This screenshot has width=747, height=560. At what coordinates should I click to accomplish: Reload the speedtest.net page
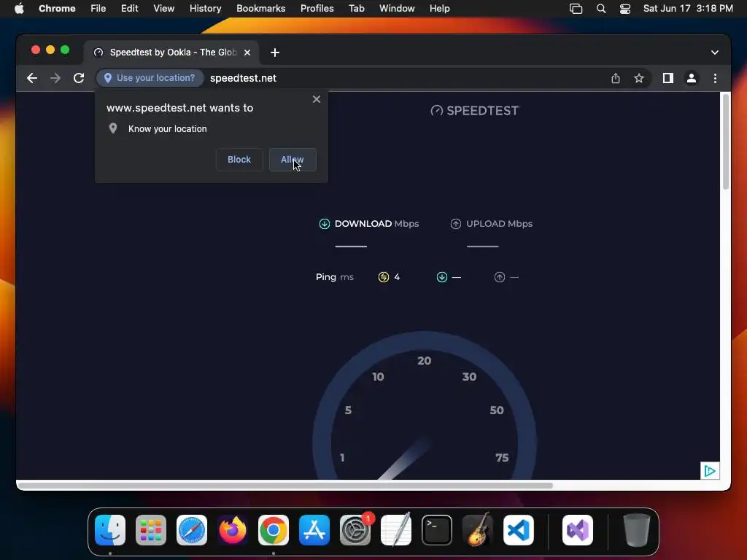click(79, 78)
